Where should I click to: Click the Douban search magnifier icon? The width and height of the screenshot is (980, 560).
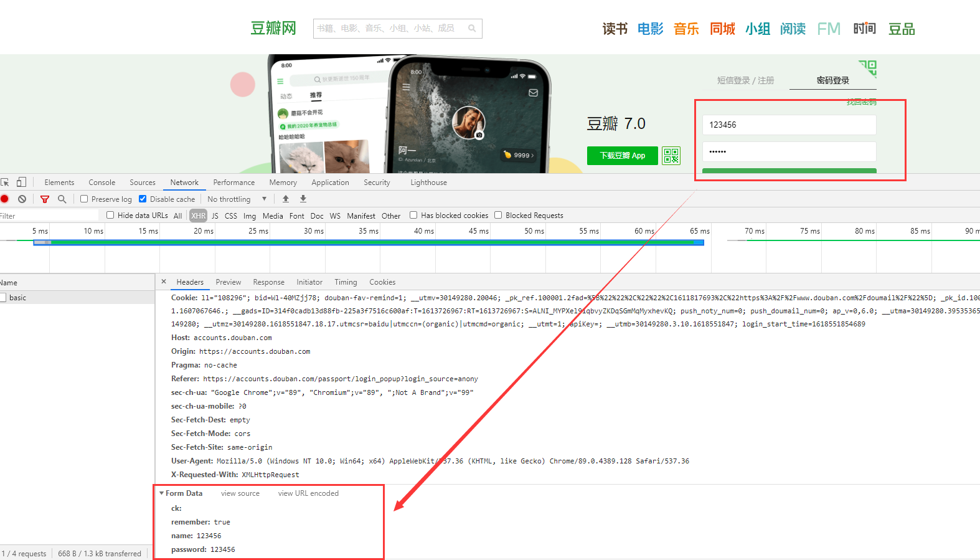472,28
